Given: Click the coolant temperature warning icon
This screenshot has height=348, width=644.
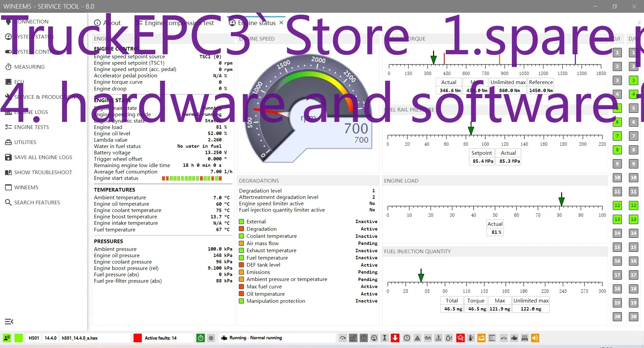Looking at the screenshot, I should (438, 338).
